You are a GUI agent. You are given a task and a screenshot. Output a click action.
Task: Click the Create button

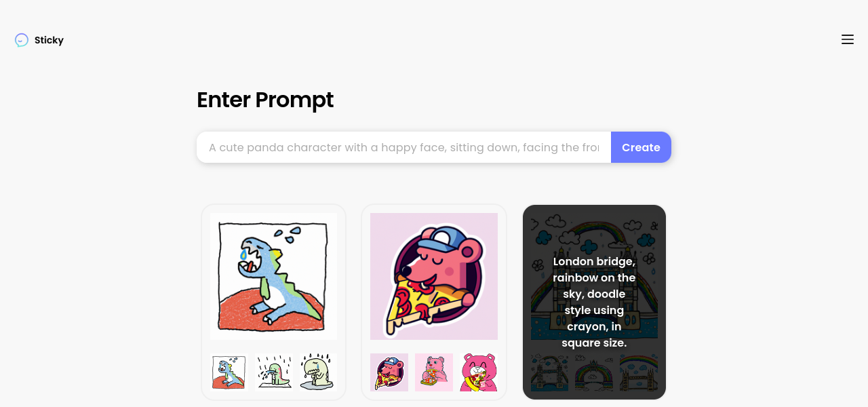click(x=641, y=147)
